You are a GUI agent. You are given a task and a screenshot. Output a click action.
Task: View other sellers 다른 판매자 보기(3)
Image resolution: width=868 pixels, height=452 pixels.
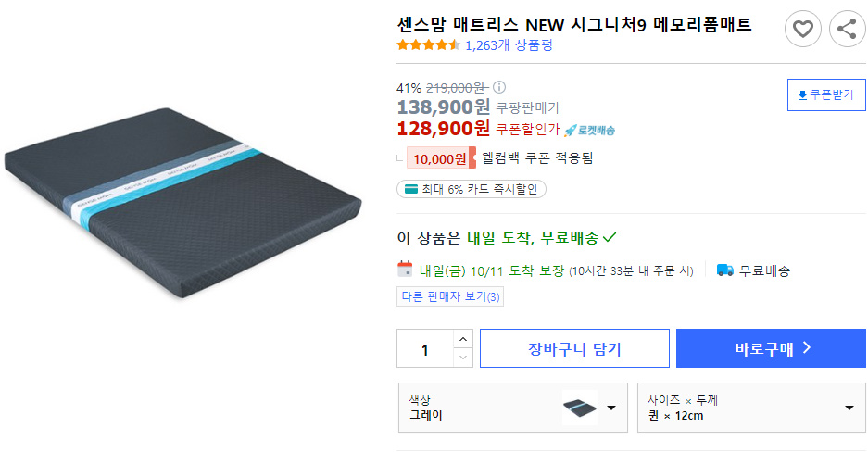[x=450, y=296]
